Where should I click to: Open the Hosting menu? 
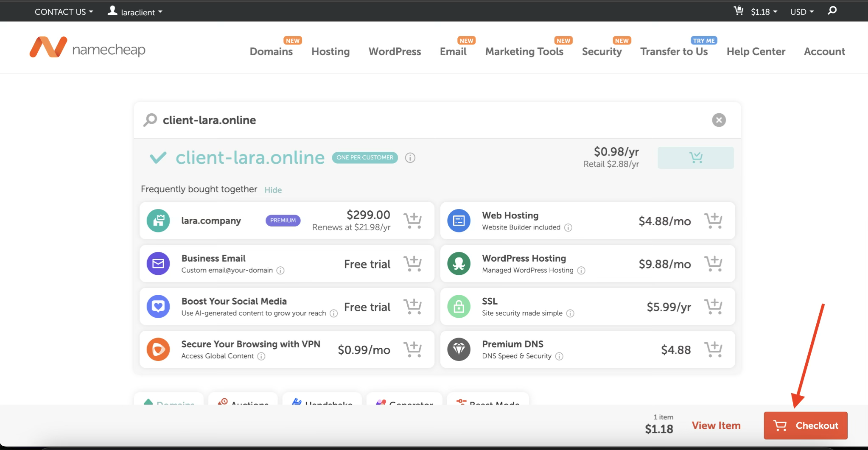[330, 52]
